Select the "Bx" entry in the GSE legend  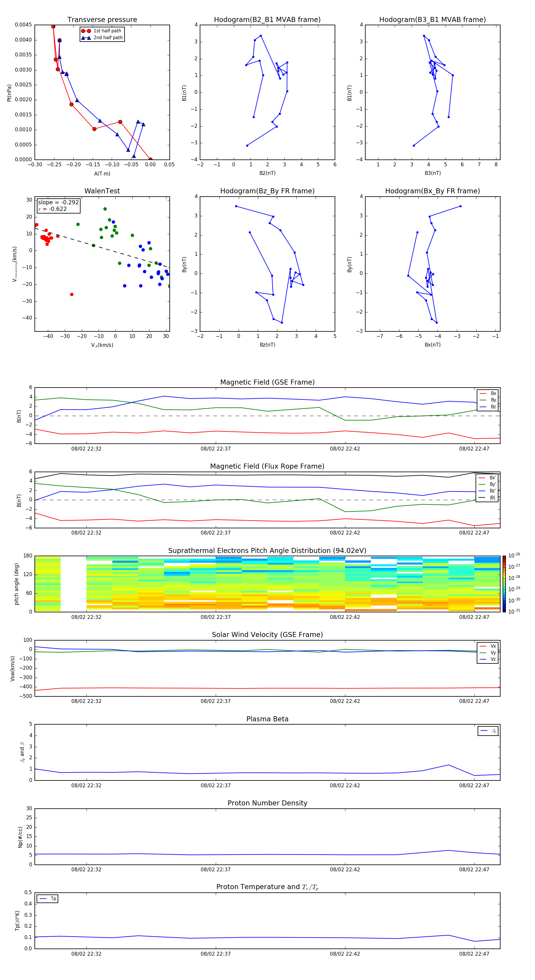(x=488, y=393)
